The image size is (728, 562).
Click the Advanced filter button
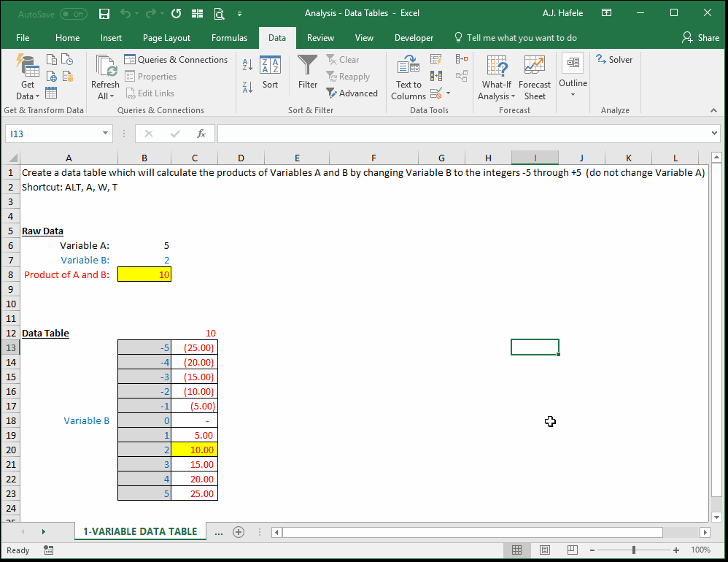[352, 93]
